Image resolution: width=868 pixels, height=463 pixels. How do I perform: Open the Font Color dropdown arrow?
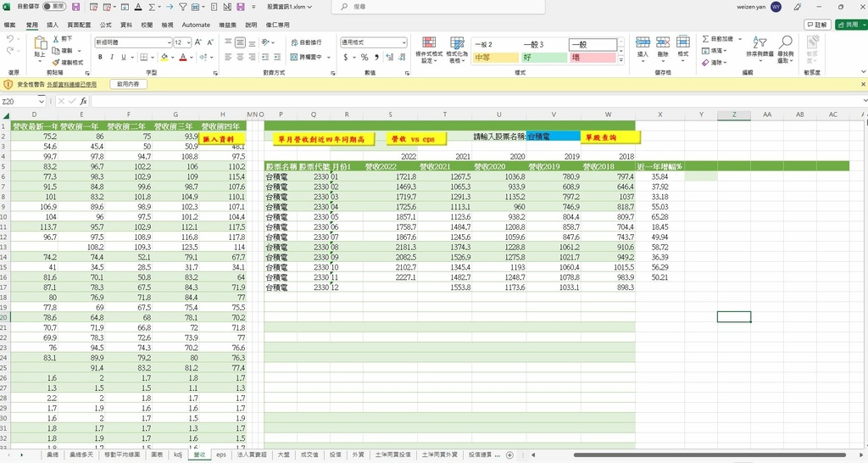point(192,57)
